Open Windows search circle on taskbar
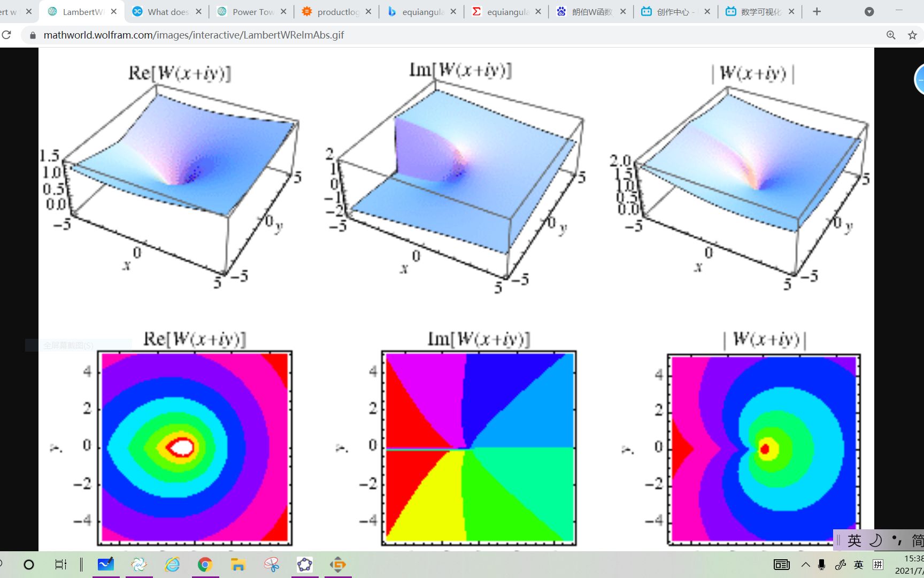Image resolution: width=924 pixels, height=578 pixels. (29, 565)
